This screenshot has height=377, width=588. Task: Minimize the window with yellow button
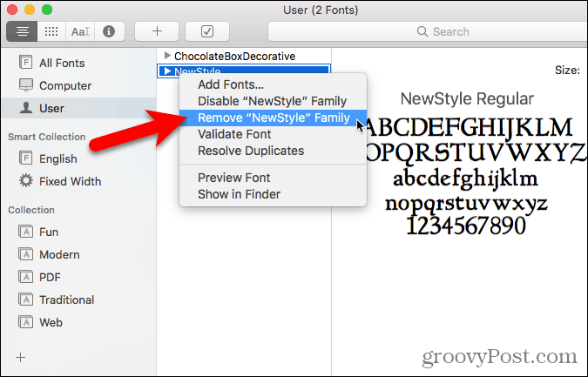[x=30, y=10]
